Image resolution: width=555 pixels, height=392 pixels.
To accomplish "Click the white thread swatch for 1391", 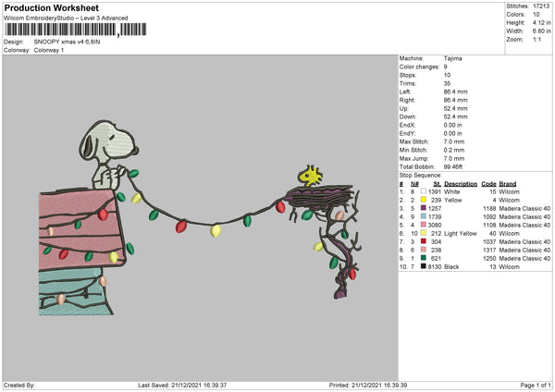I will point(423,191).
